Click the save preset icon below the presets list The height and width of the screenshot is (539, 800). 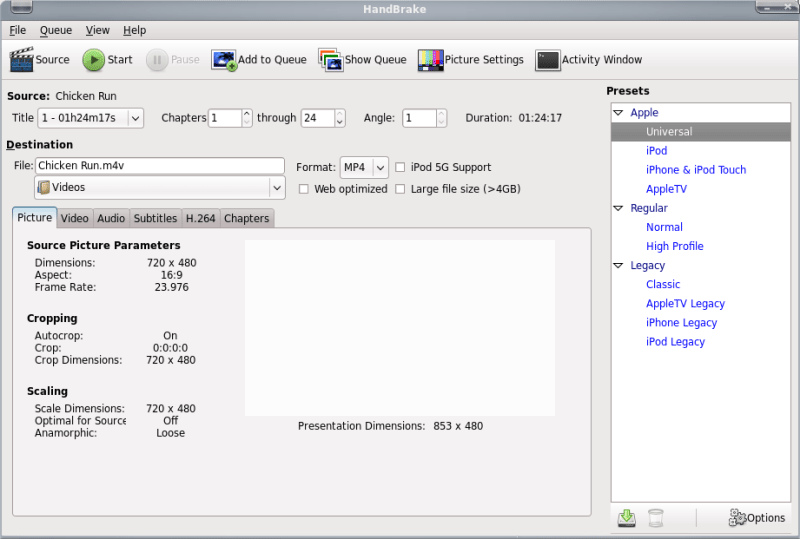tap(627, 517)
